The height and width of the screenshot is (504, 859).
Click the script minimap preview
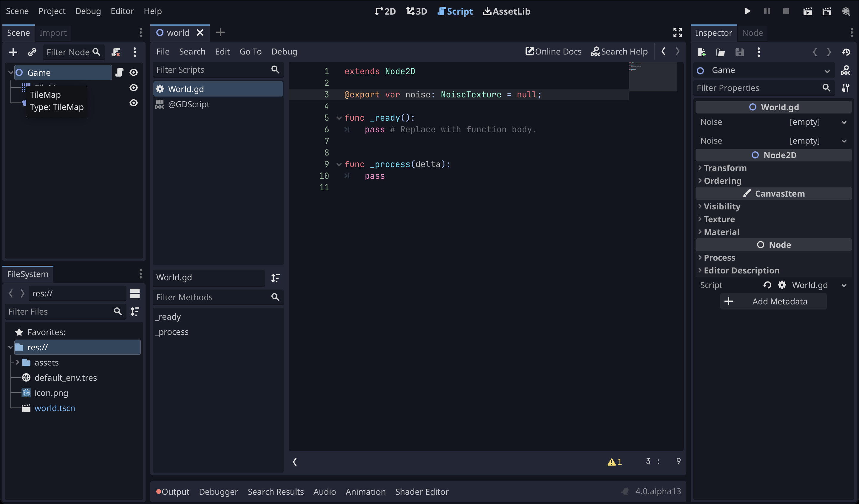(x=652, y=77)
